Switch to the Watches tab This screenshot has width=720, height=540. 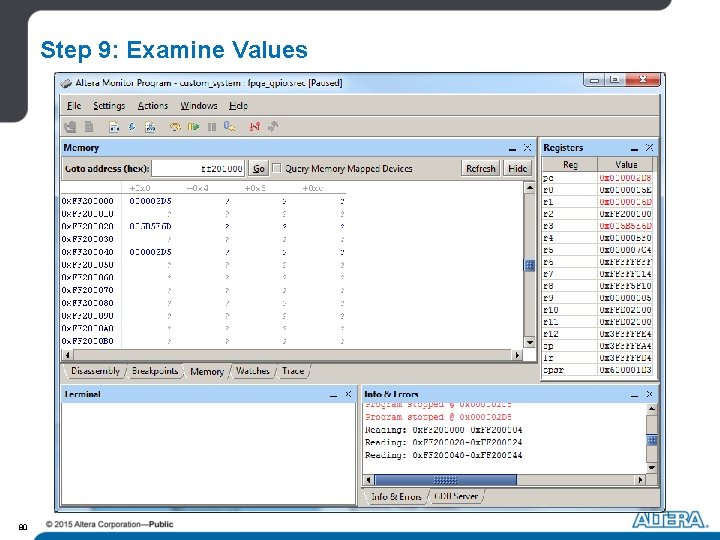click(x=253, y=371)
